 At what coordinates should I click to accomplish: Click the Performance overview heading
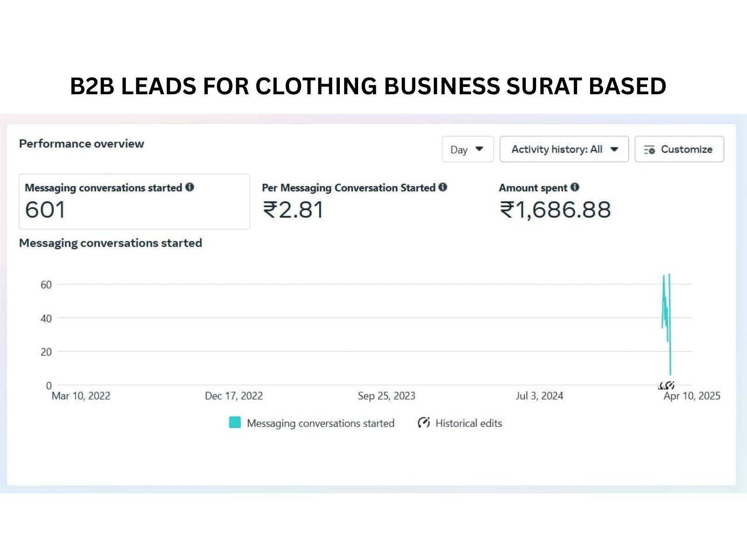point(82,144)
